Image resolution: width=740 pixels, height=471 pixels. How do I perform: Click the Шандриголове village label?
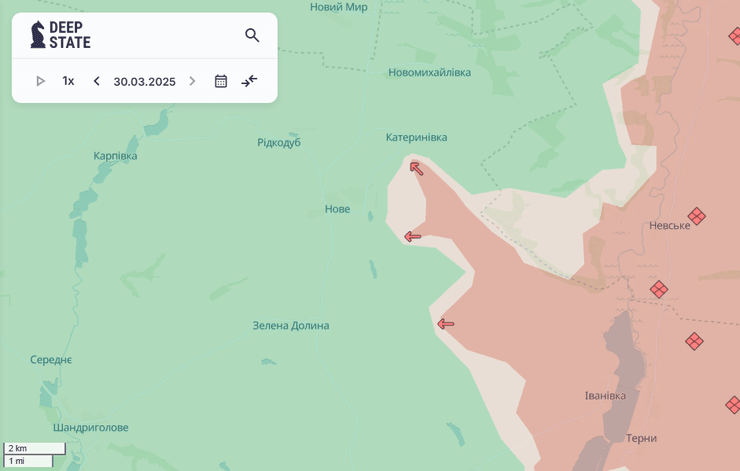pyautogui.click(x=91, y=427)
